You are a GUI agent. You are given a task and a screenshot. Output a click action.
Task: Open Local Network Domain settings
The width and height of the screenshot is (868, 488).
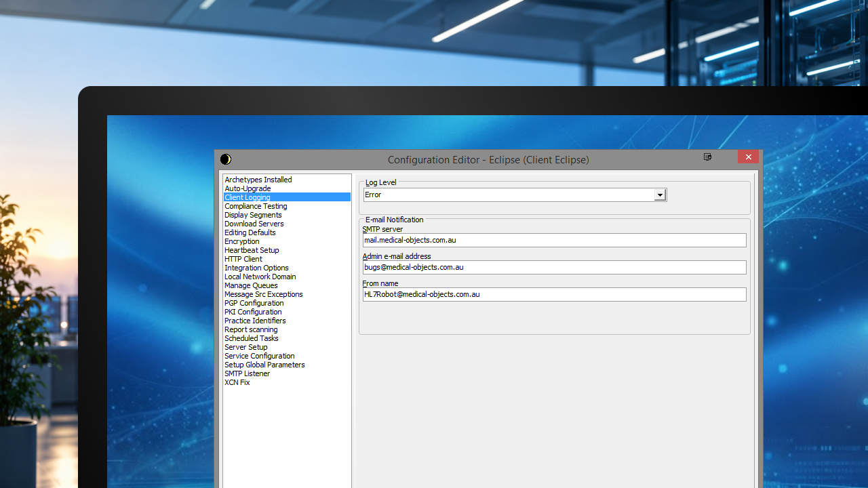[x=287, y=277]
